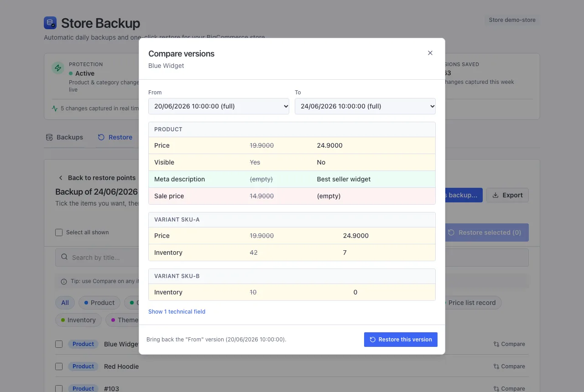Select the All filter chip
Viewport: 584px width, 392px height.
tap(65, 303)
